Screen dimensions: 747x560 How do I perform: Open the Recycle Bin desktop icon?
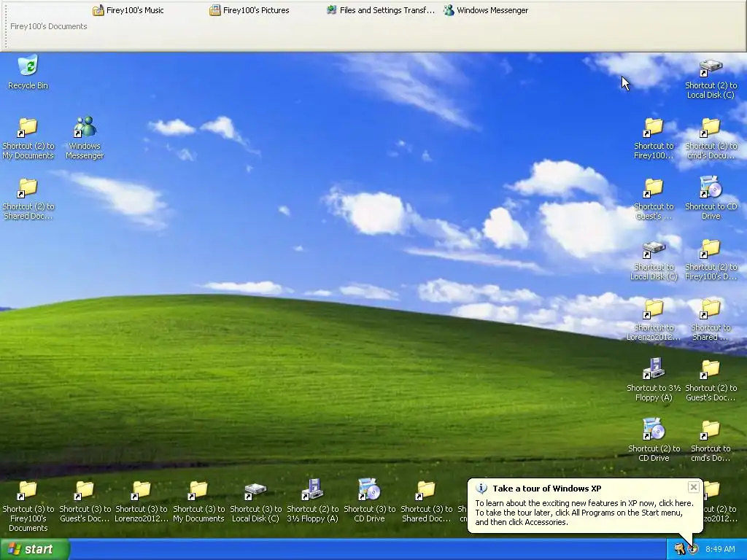(28, 73)
